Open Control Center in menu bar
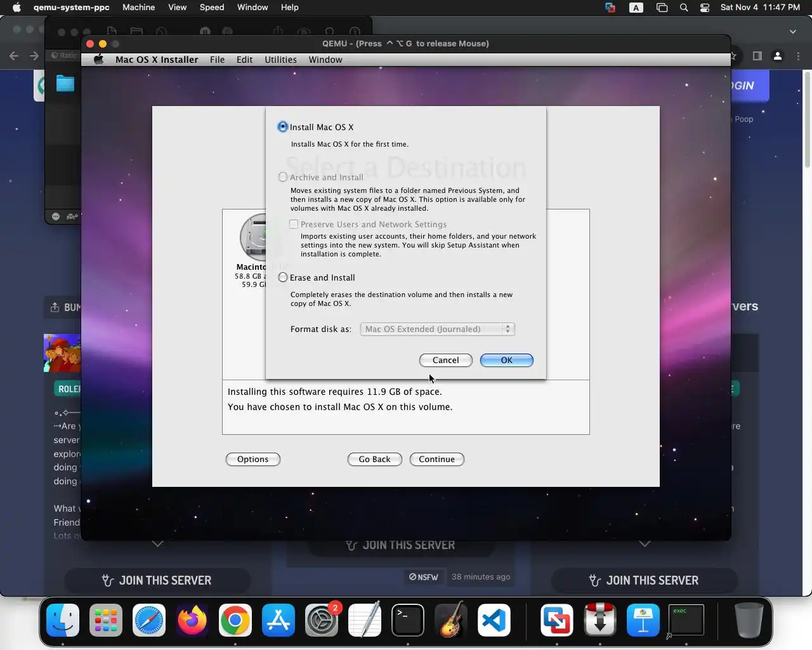812x650 pixels. click(705, 8)
